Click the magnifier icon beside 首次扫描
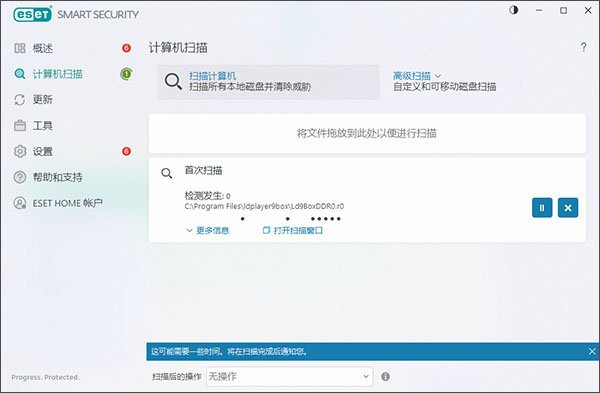The image size is (600, 393). pos(166,173)
